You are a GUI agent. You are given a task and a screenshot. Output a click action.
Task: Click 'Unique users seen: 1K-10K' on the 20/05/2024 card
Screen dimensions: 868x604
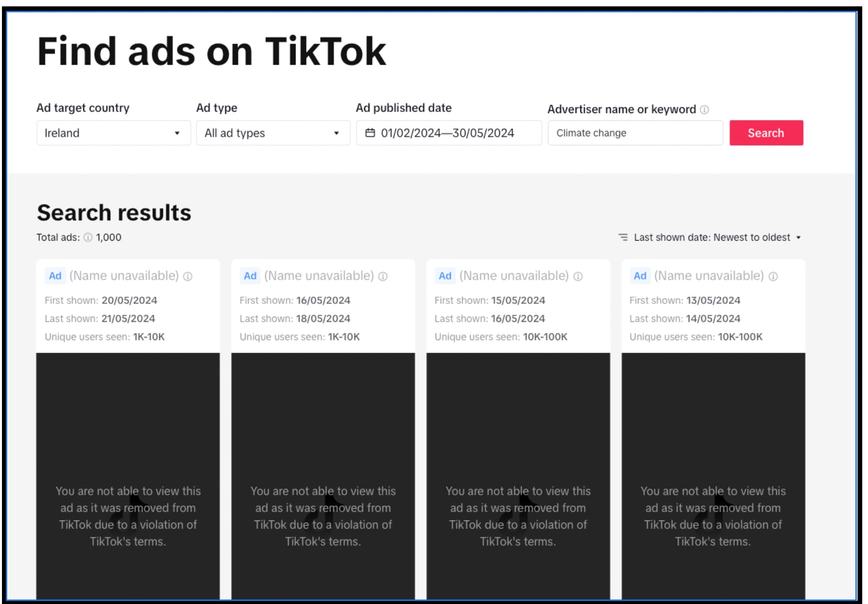[104, 337]
